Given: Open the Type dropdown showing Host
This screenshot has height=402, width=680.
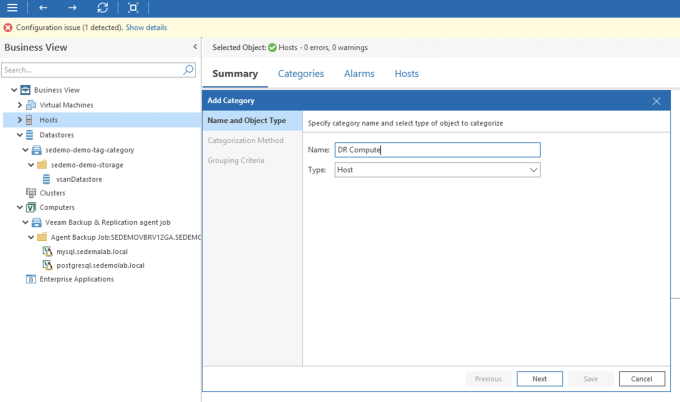Looking at the screenshot, I should [x=438, y=170].
